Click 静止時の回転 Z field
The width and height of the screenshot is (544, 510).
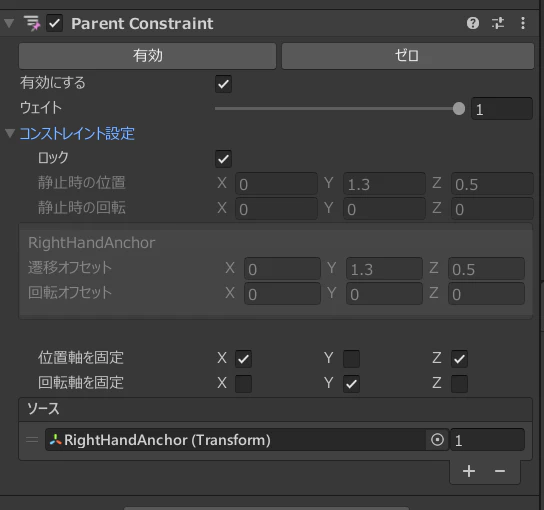492,209
